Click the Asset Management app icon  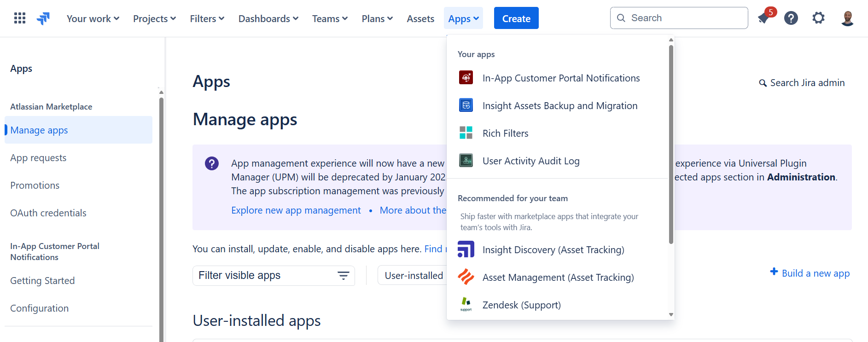pyautogui.click(x=466, y=277)
